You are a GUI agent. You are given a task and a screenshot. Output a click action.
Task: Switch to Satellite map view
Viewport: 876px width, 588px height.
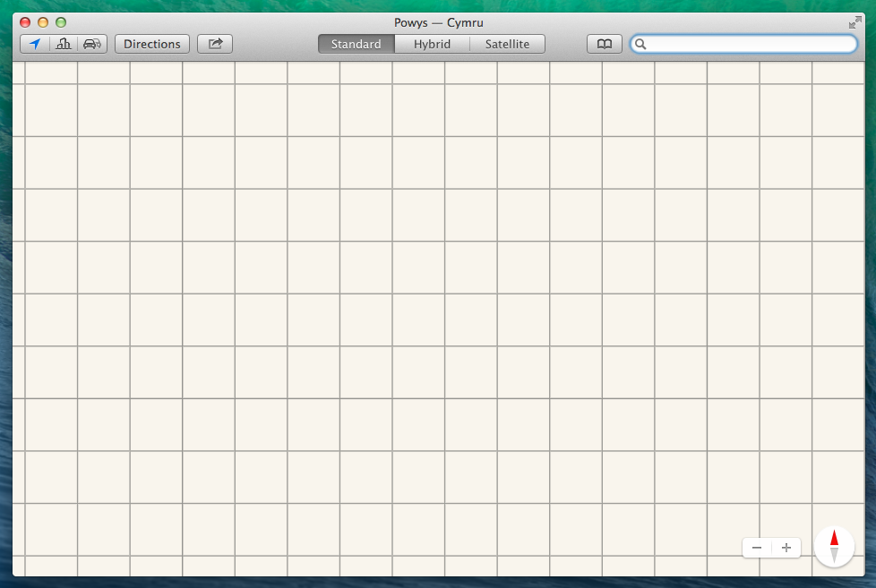point(507,44)
